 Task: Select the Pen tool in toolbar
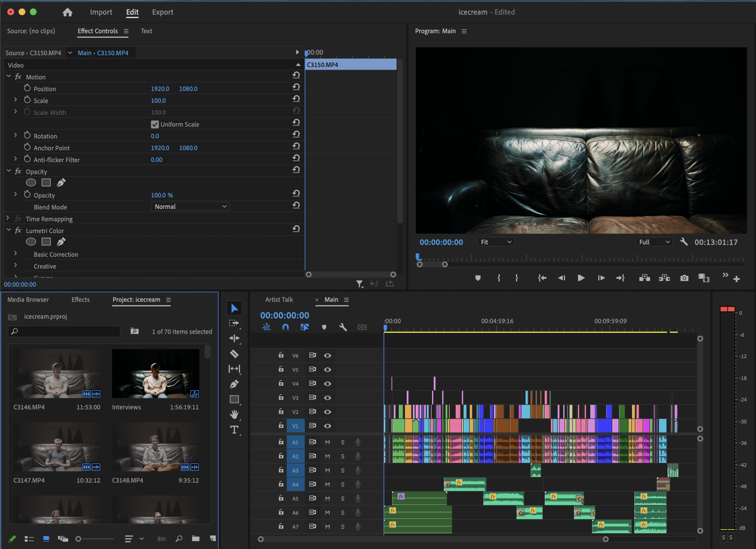point(234,384)
